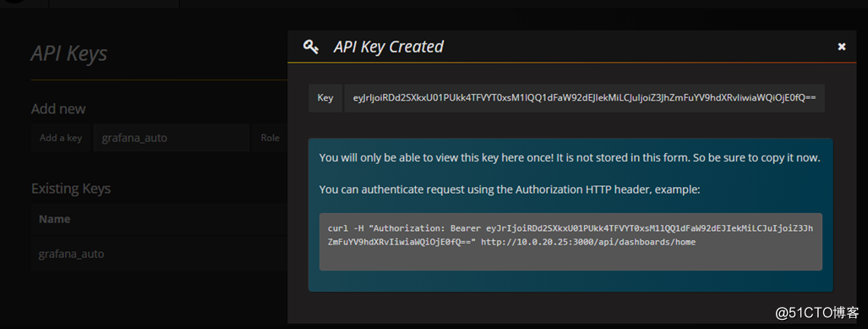
Task: Click the key icon in dialog header
Action: (x=310, y=47)
